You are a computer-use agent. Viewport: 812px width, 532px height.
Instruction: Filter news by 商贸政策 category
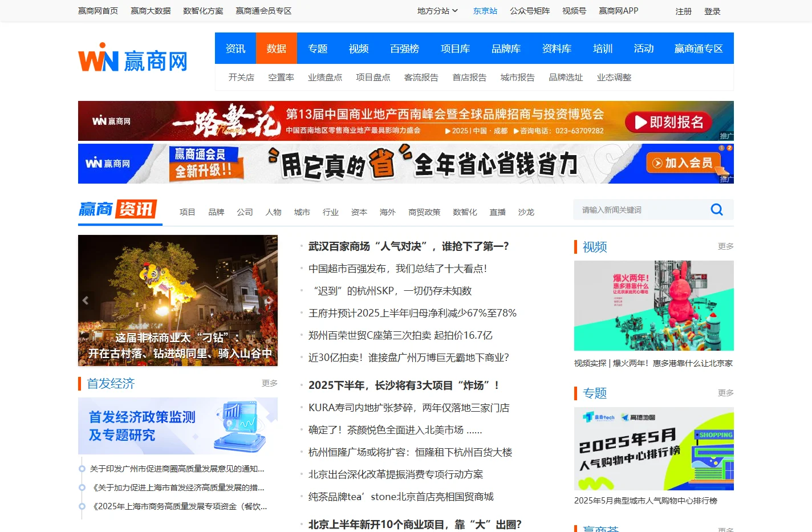pos(424,212)
